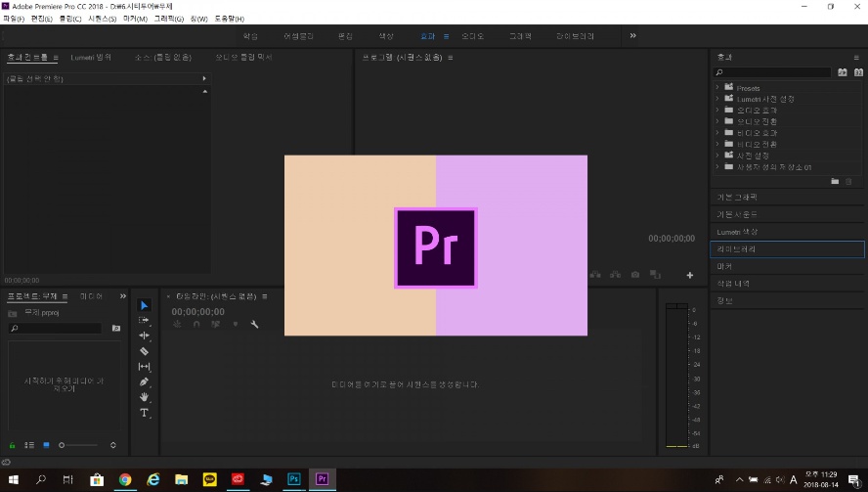
Task: Expand the 오디오 효과 folder
Action: [x=717, y=110]
